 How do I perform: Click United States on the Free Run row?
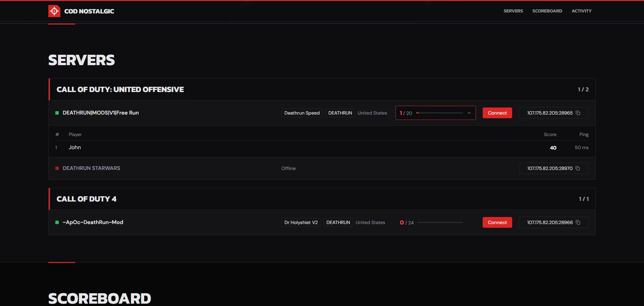pos(372,113)
